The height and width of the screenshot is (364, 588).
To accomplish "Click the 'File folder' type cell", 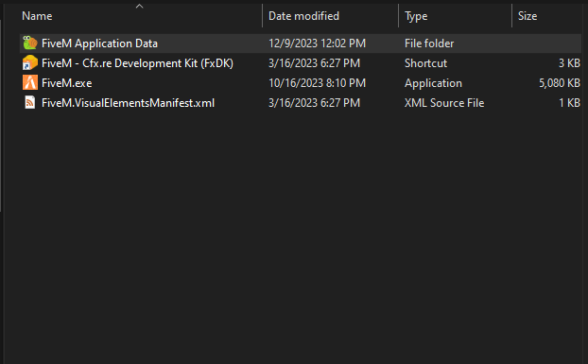I will (429, 43).
